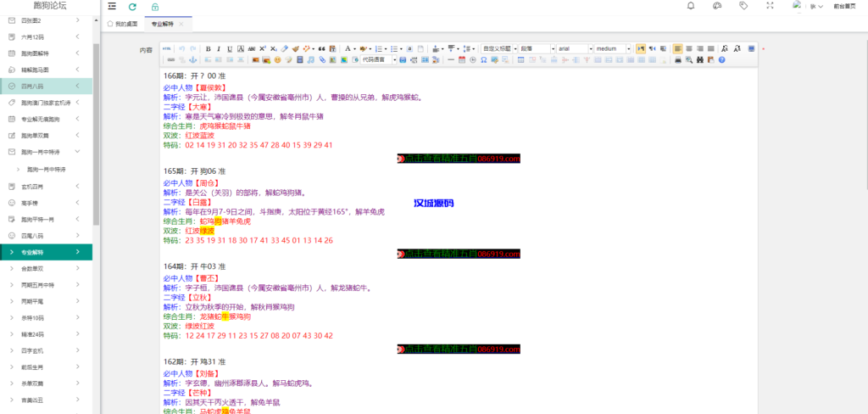Open 跑狗单双赛 in the sidebar menu
This screenshot has width=868, height=414.
41,135
